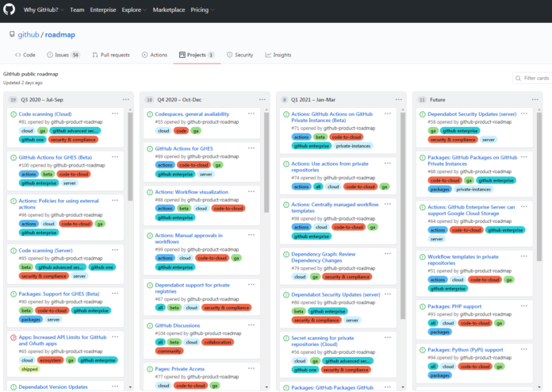552x392 pixels.
Task: Open the menu for Q3 2020 column
Action: click(126, 99)
